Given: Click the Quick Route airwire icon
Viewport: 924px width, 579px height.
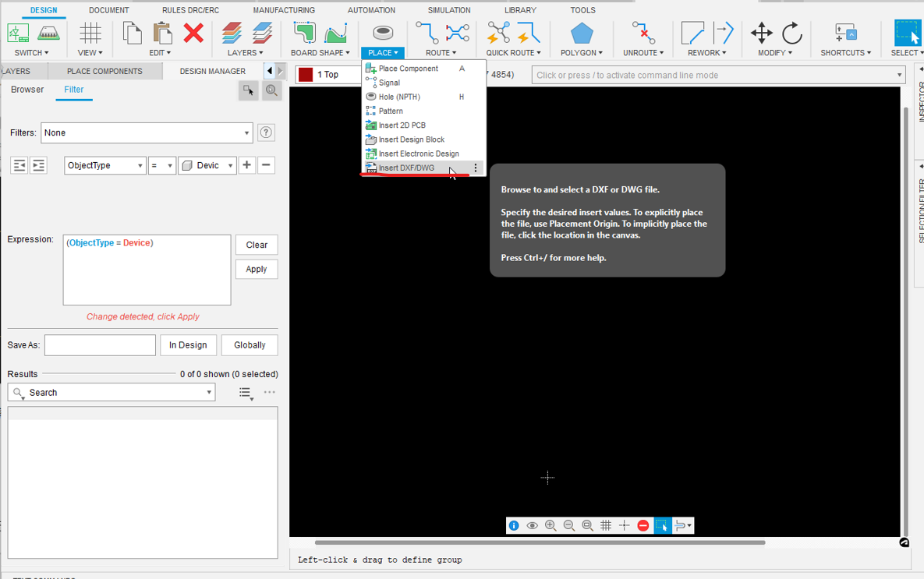Looking at the screenshot, I should (x=498, y=33).
